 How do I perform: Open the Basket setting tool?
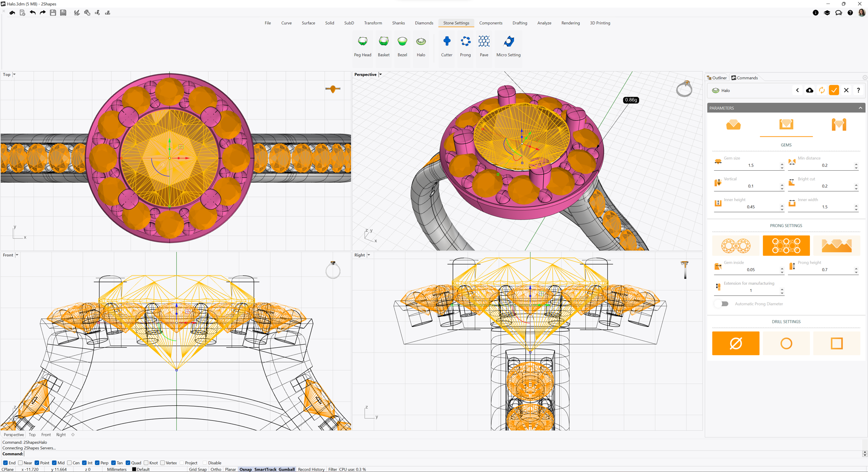[384, 46]
